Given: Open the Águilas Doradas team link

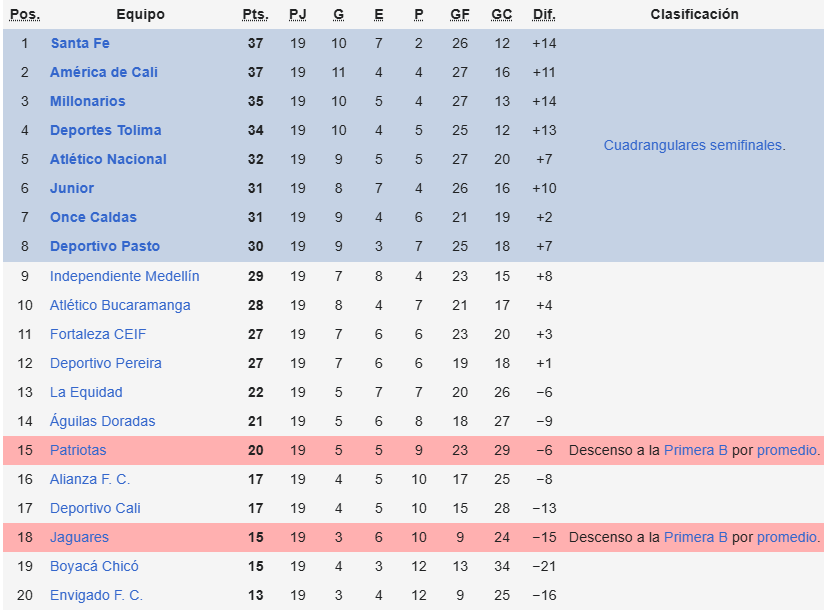Looking at the screenshot, I should 102,421.
